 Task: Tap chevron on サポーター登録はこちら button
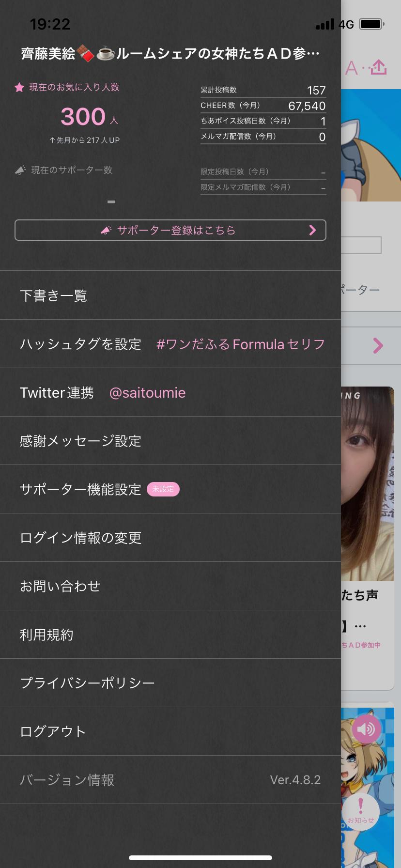[313, 230]
